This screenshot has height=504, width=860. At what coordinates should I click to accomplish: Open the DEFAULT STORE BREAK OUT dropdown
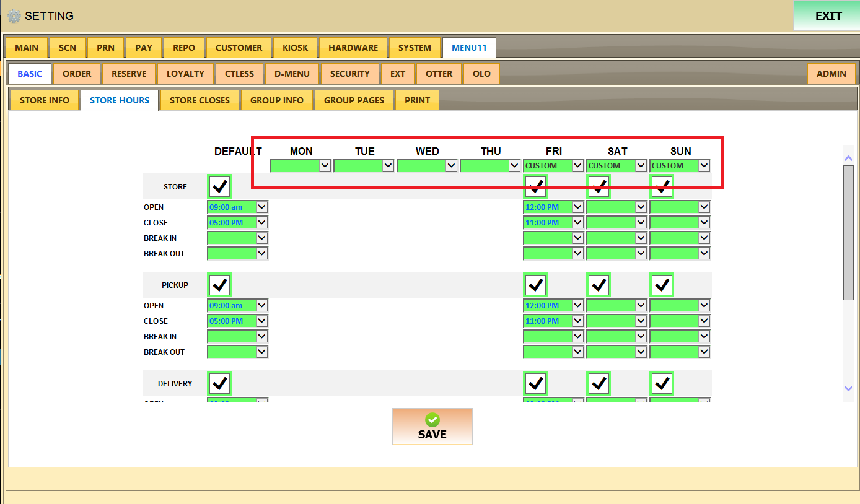coord(237,253)
